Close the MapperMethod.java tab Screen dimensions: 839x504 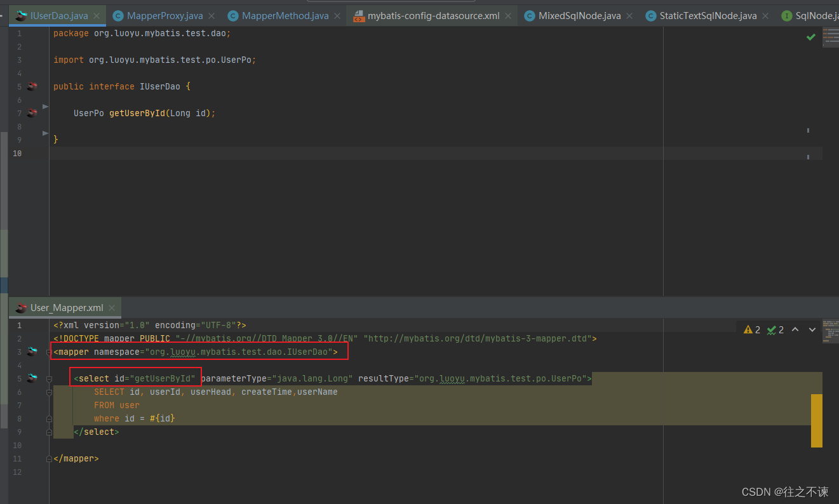click(x=337, y=16)
